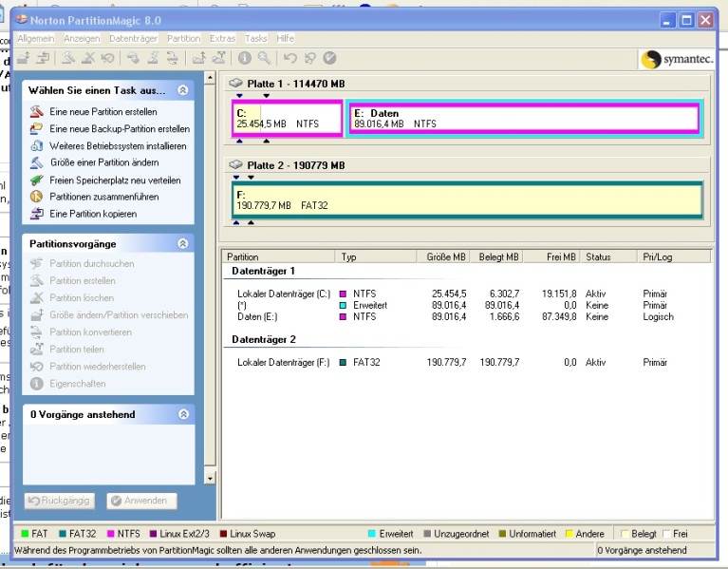Click the 'Datenträger 2' group heading
Viewport: 728px width, 569px height.
[x=264, y=339]
